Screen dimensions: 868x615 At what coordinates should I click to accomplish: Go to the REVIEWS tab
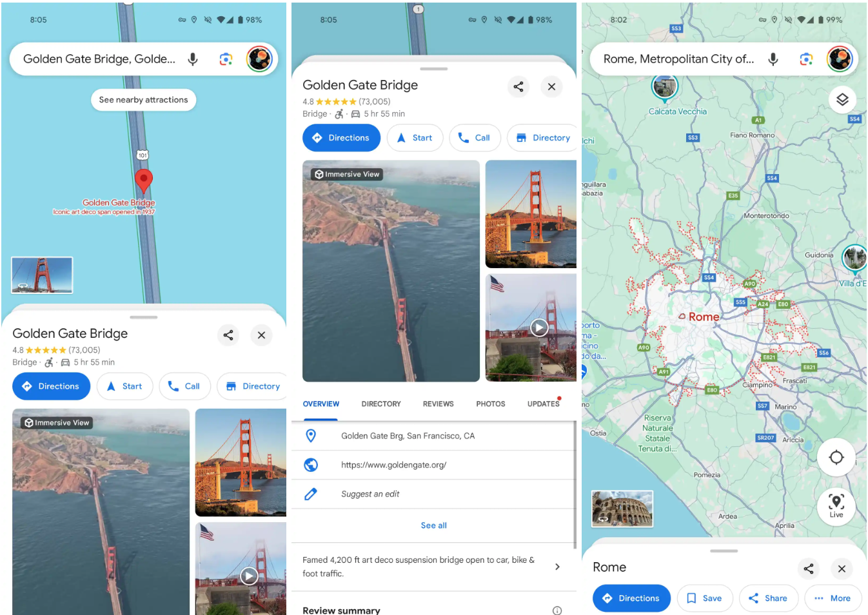[x=439, y=404]
